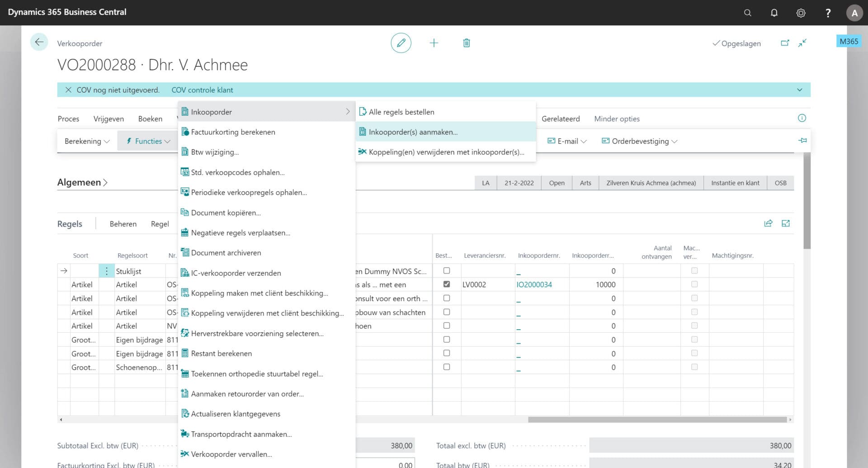The height and width of the screenshot is (468, 868).
Task: Click the info circle icon near Minder opties
Action: coord(802,118)
